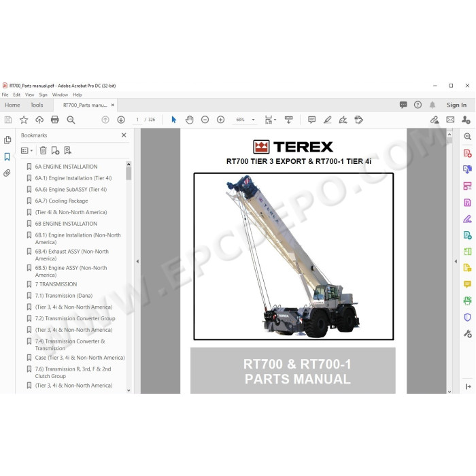
Task: Open help question mark icon
Action: tap(418, 105)
